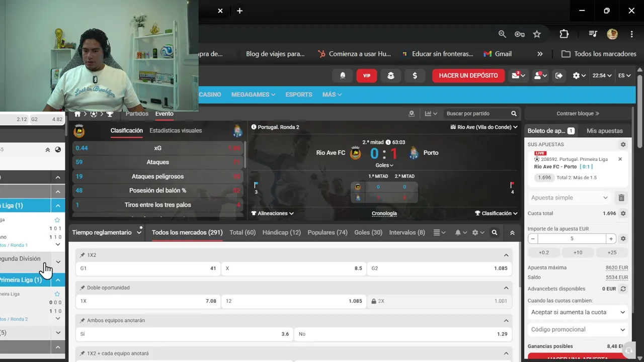Image resolution: width=644 pixels, height=362 pixels.
Task: Open stake amount settings gear
Action: (x=623, y=239)
